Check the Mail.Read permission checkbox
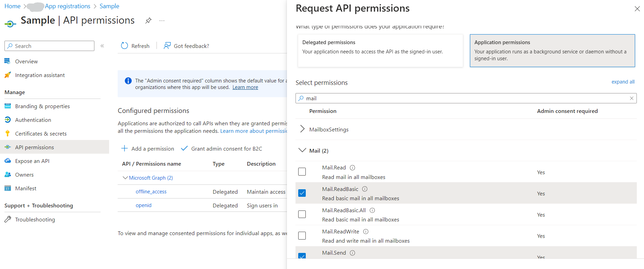The height and width of the screenshot is (269, 644). (302, 172)
